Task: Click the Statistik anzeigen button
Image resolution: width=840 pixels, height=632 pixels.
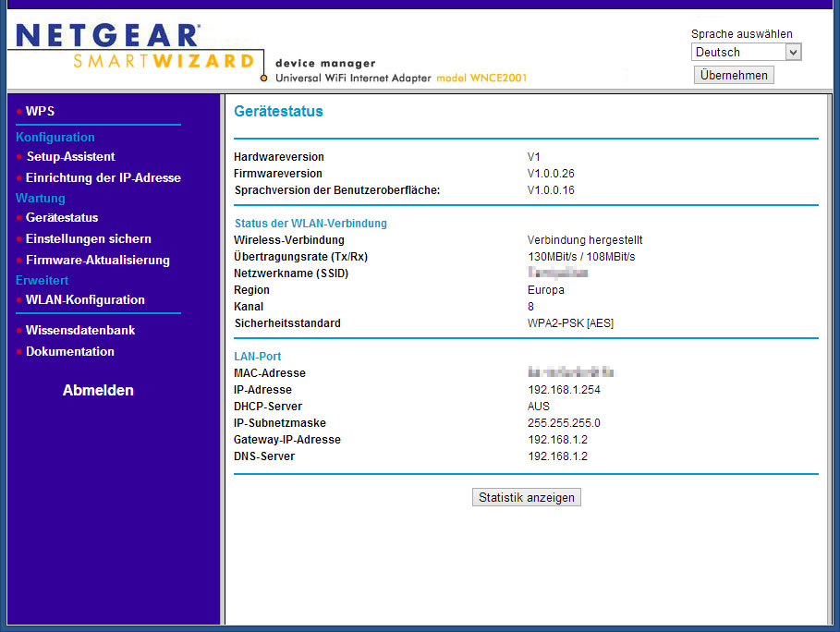Action: 527,497
